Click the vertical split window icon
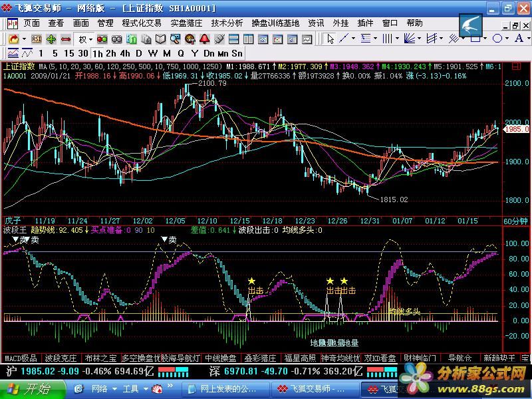The width and height of the screenshot is (532, 399). point(248,39)
